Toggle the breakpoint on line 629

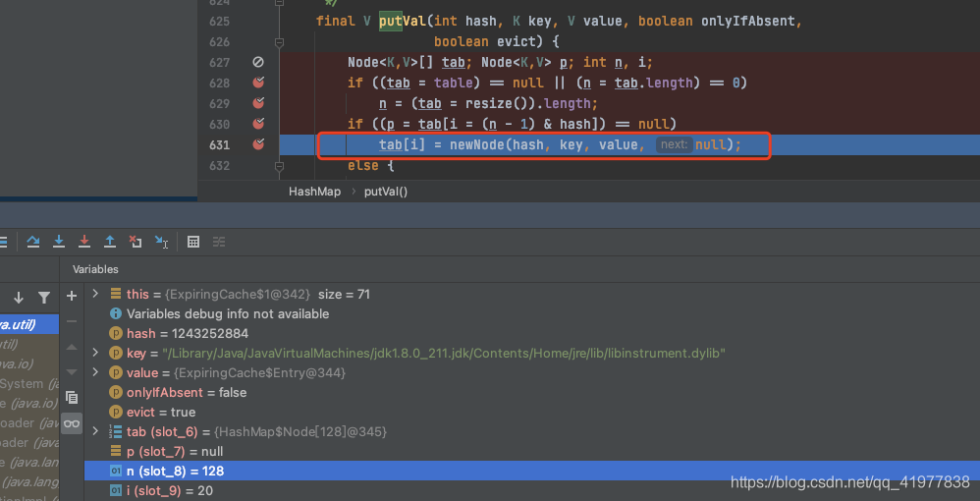click(258, 103)
